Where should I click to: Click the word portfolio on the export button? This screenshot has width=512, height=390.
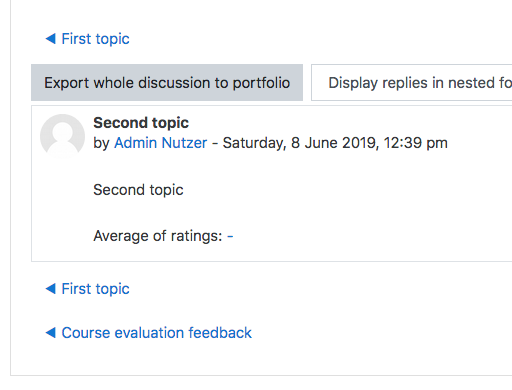261,83
